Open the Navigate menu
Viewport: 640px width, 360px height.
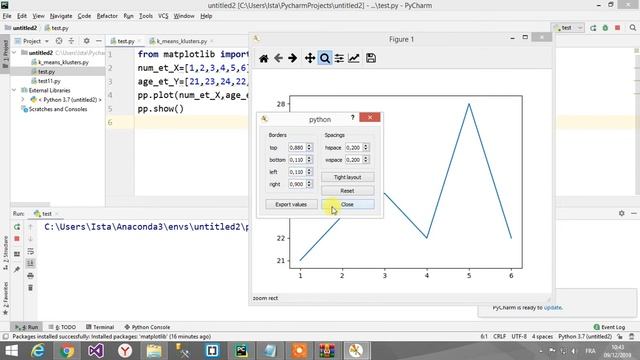click(61, 16)
